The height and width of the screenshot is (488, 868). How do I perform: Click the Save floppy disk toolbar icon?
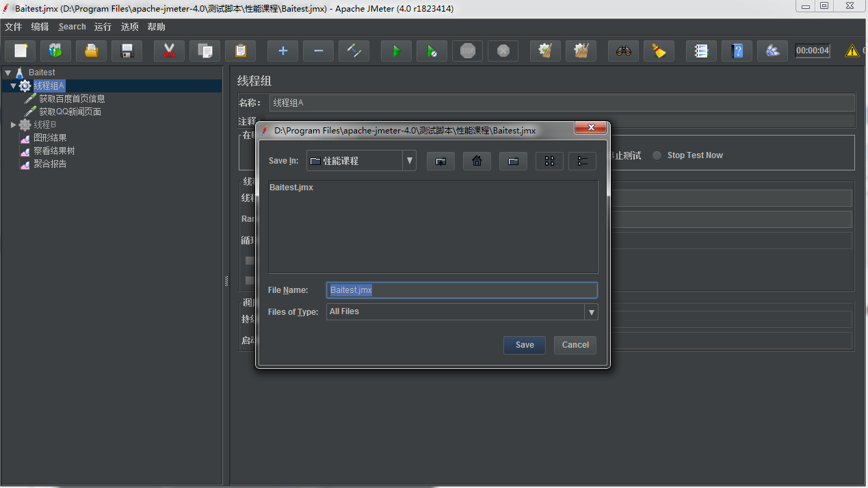click(x=127, y=51)
